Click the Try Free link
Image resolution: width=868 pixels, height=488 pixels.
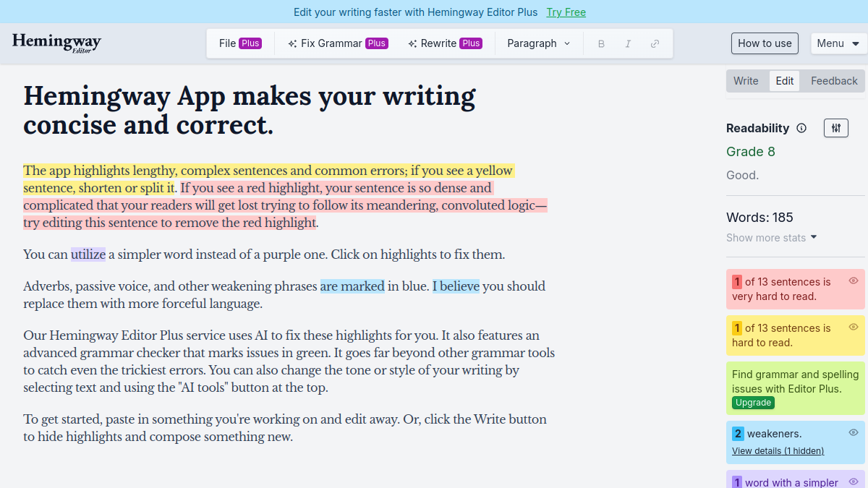(x=566, y=12)
